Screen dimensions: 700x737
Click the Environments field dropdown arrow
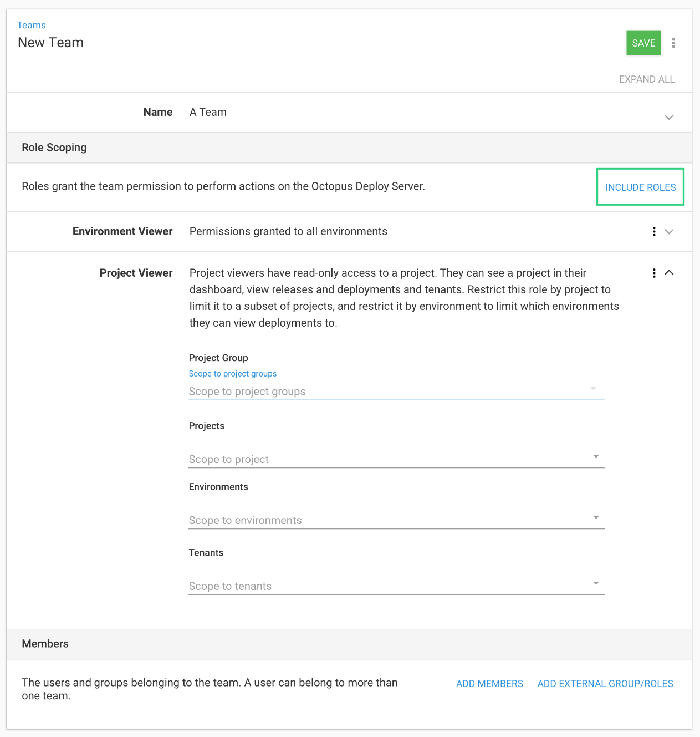pos(596,517)
